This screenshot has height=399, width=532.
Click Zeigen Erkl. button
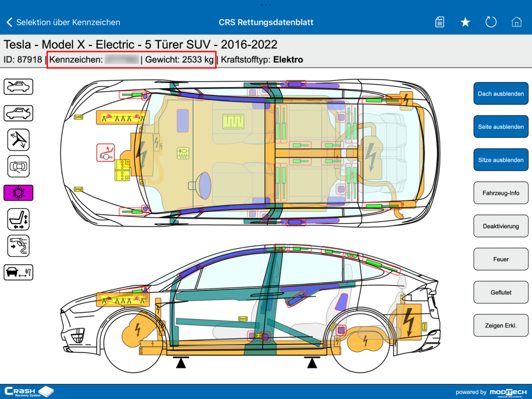pos(501,326)
